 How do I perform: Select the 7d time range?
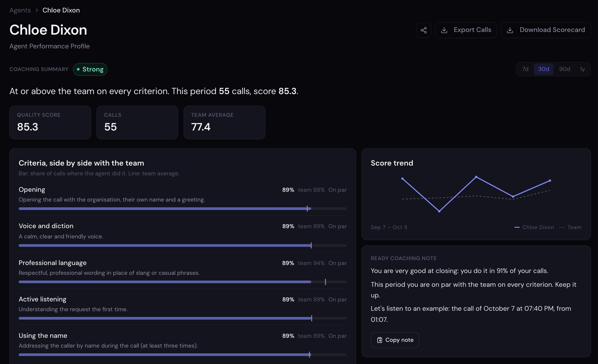tap(525, 69)
